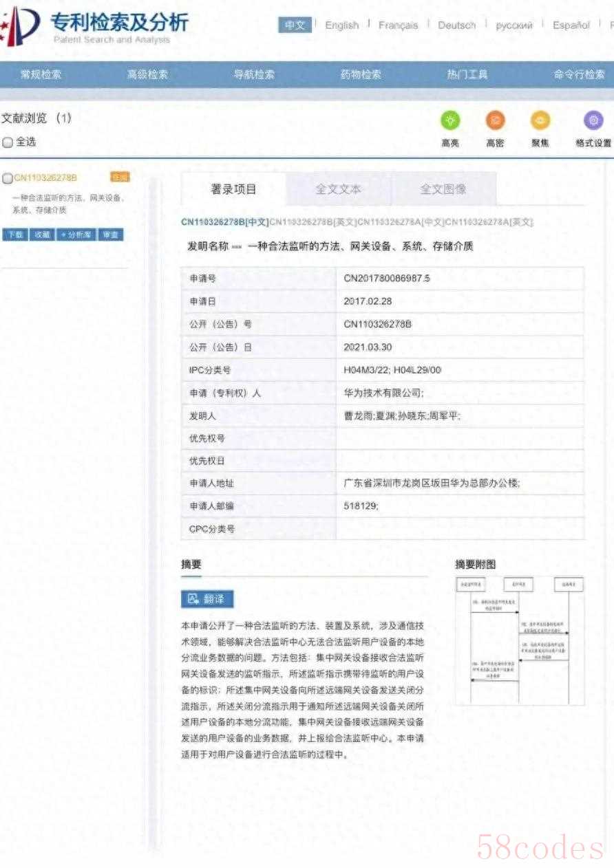Check the 全选 select-all checkbox
The image size is (614, 868).
(8, 142)
